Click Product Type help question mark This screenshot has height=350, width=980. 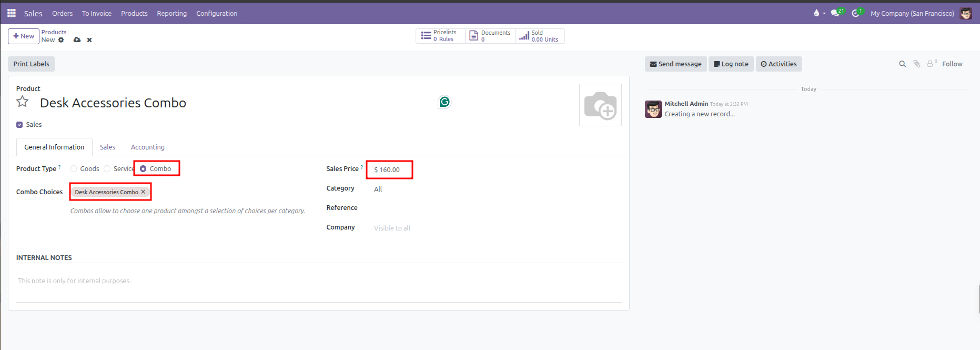[59, 167]
